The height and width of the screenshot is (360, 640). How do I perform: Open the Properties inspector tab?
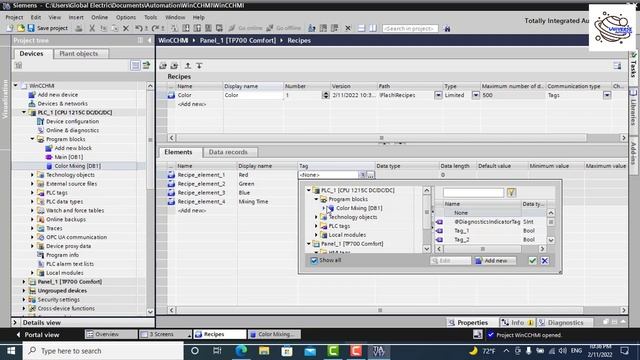[x=473, y=322]
